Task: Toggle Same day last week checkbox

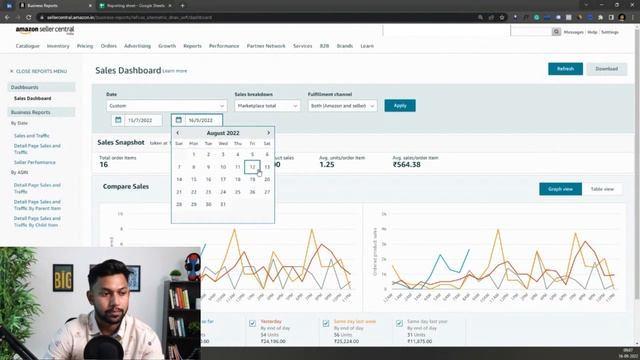Action: (326, 323)
